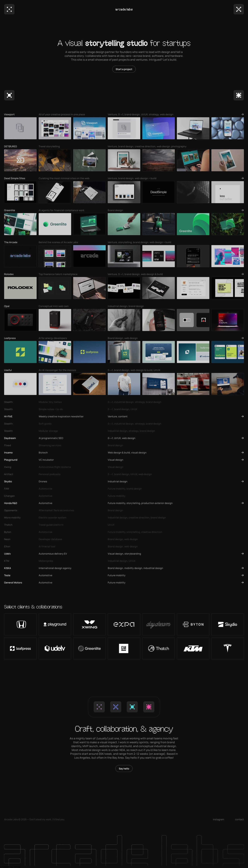Click the X-shaped pixel icon in top-right header
The height and width of the screenshot is (868, 248).
[x=239, y=9]
